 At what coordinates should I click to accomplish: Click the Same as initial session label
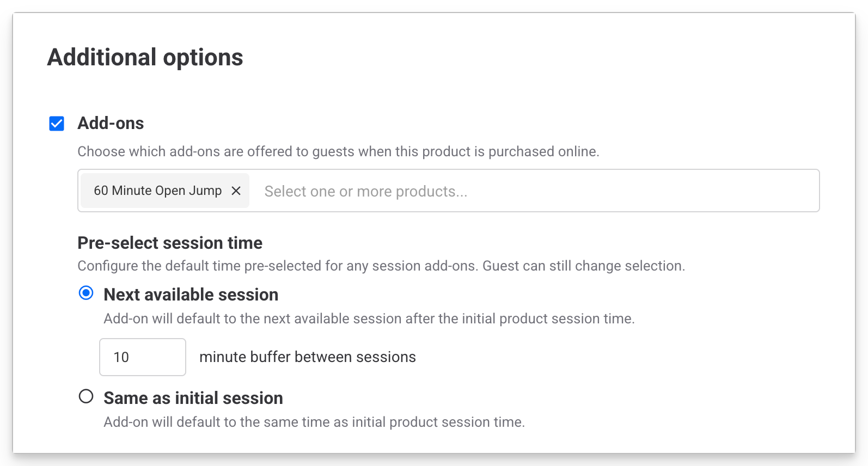coord(193,398)
